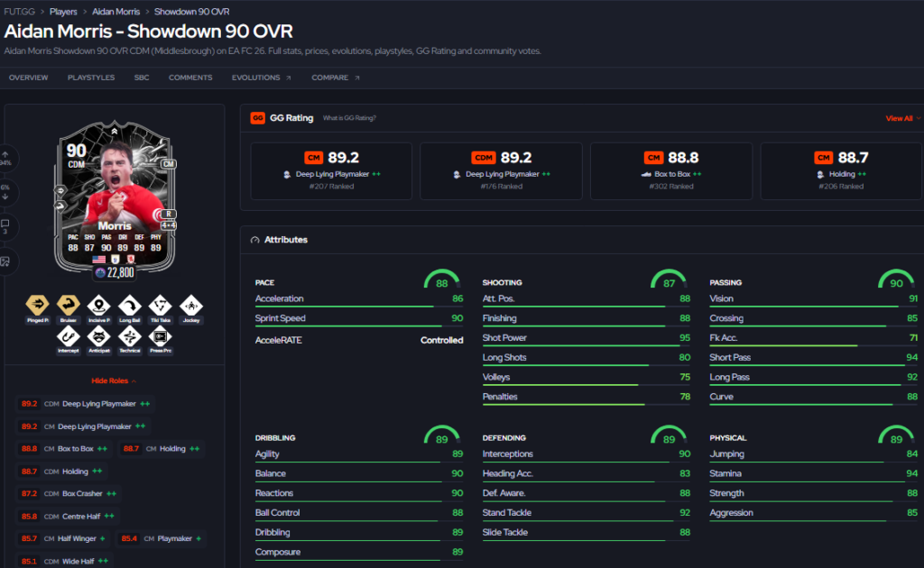Image resolution: width=924 pixels, height=568 pixels.
Task: Click the CM alternate position badge on card
Action: click(169, 163)
